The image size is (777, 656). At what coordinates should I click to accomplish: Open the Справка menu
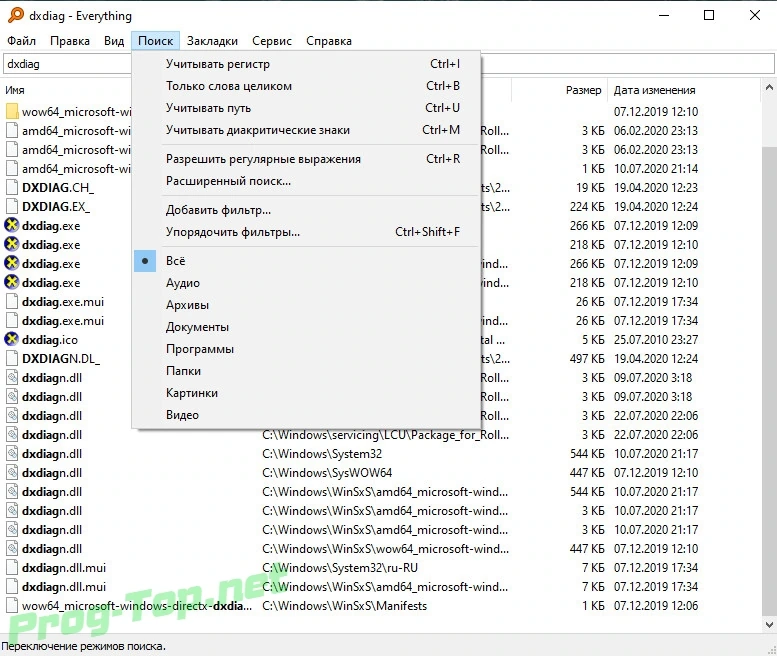tap(329, 41)
